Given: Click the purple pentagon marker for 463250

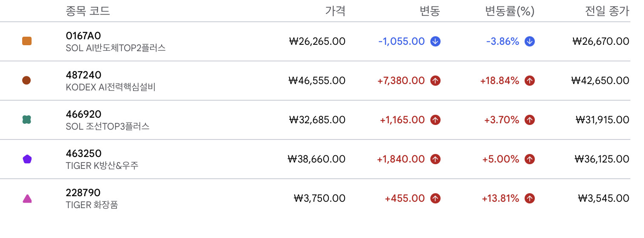Looking at the screenshot, I should (x=27, y=159).
